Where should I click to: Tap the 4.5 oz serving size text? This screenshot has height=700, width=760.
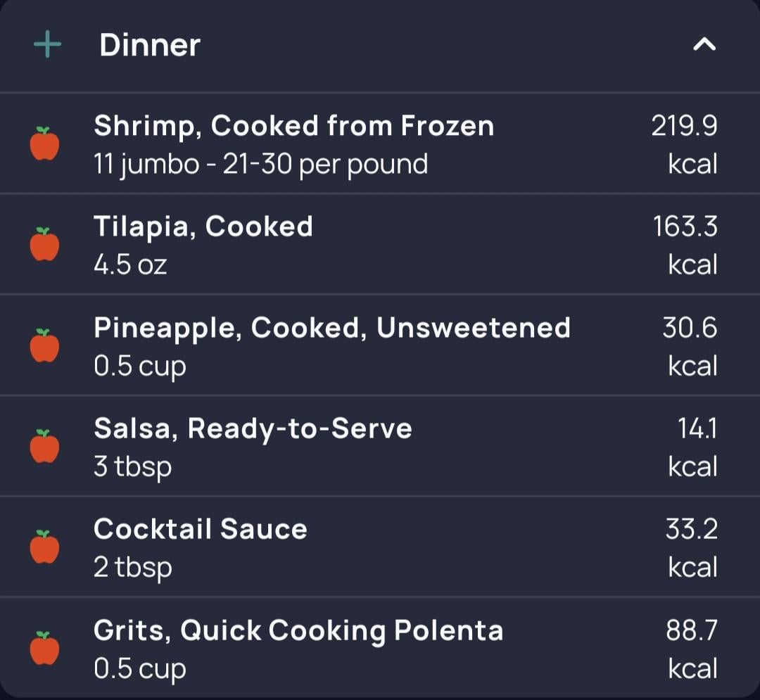(x=130, y=265)
